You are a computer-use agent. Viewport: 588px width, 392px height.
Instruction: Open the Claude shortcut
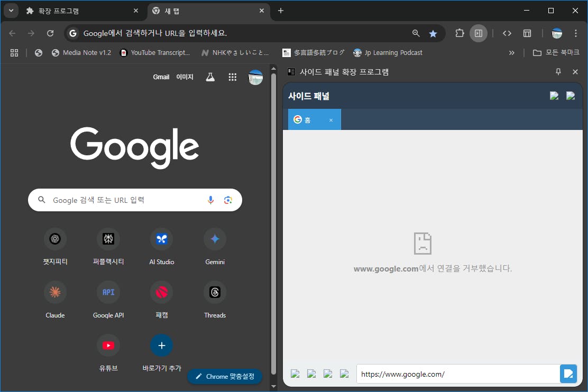click(x=55, y=298)
